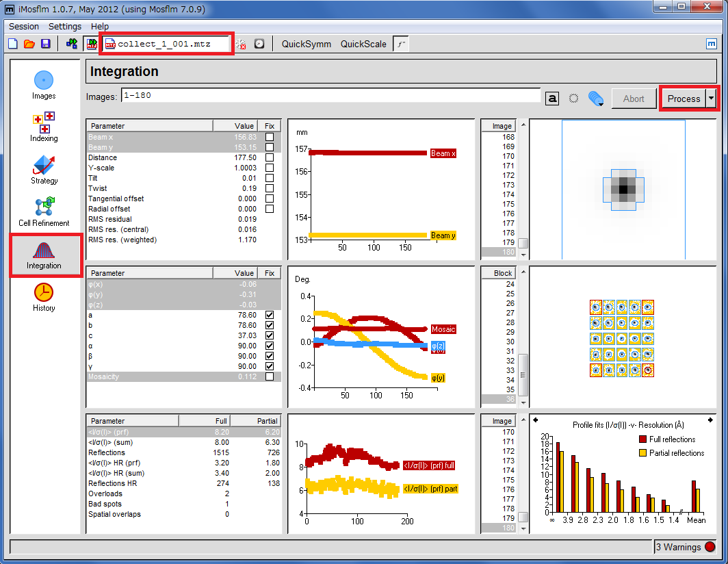Click the new session blank page icon
This screenshot has width=728, height=564.
click(x=13, y=44)
